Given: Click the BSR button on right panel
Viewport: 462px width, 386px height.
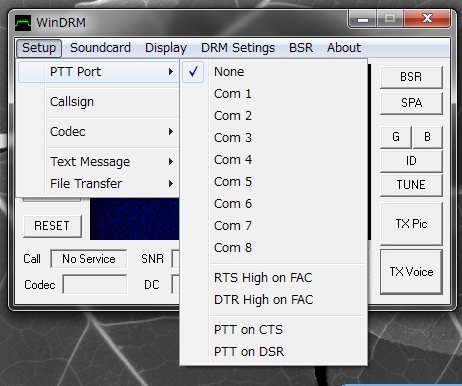Looking at the screenshot, I should (411, 77).
